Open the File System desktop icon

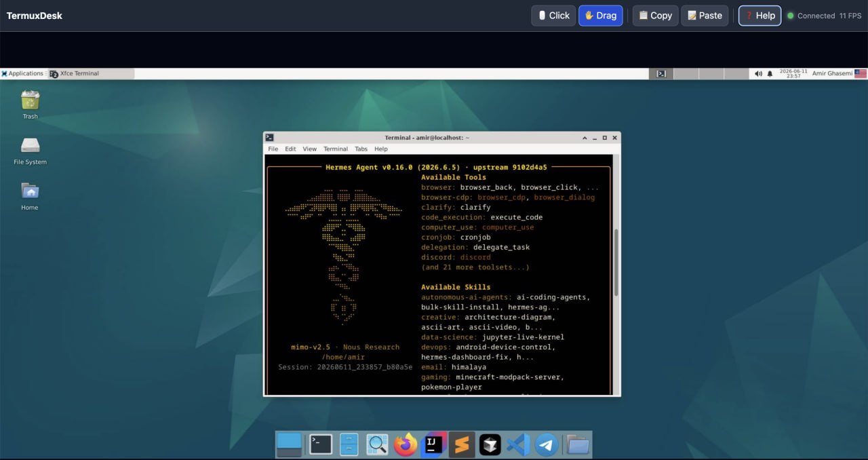pyautogui.click(x=30, y=145)
